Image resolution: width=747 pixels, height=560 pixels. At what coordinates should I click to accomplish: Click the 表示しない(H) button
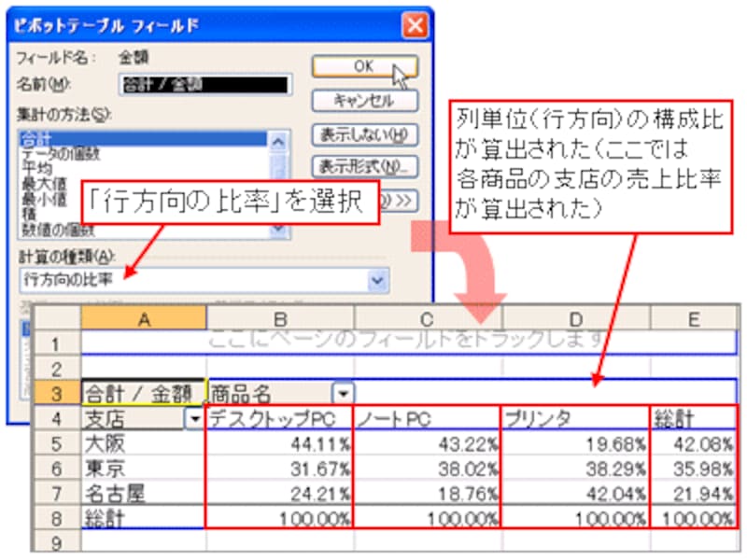[364, 134]
